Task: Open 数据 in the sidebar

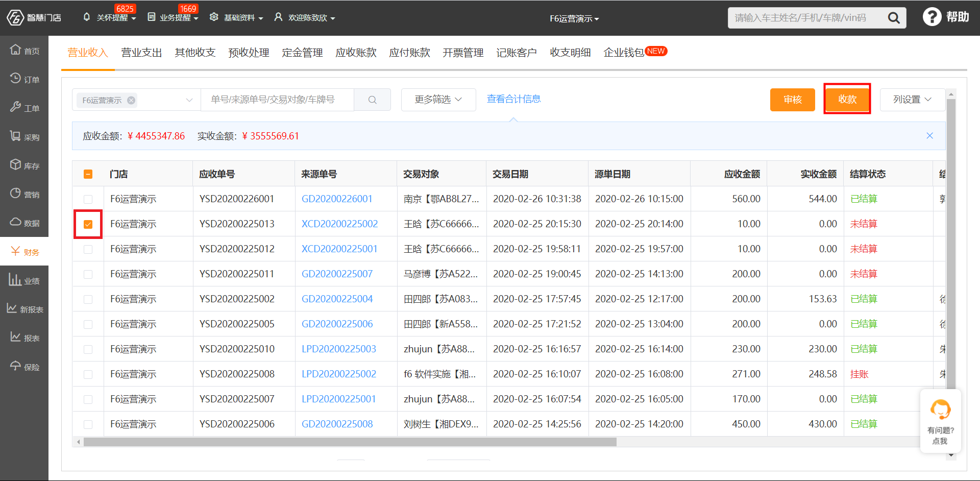Action: click(x=24, y=222)
